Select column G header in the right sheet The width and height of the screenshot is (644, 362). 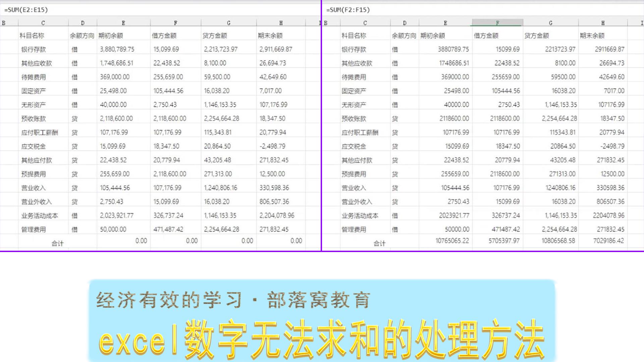tap(550, 23)
